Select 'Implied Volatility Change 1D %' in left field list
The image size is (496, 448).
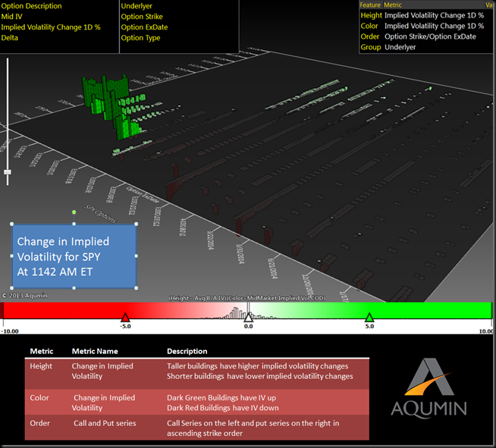[51, 27]
